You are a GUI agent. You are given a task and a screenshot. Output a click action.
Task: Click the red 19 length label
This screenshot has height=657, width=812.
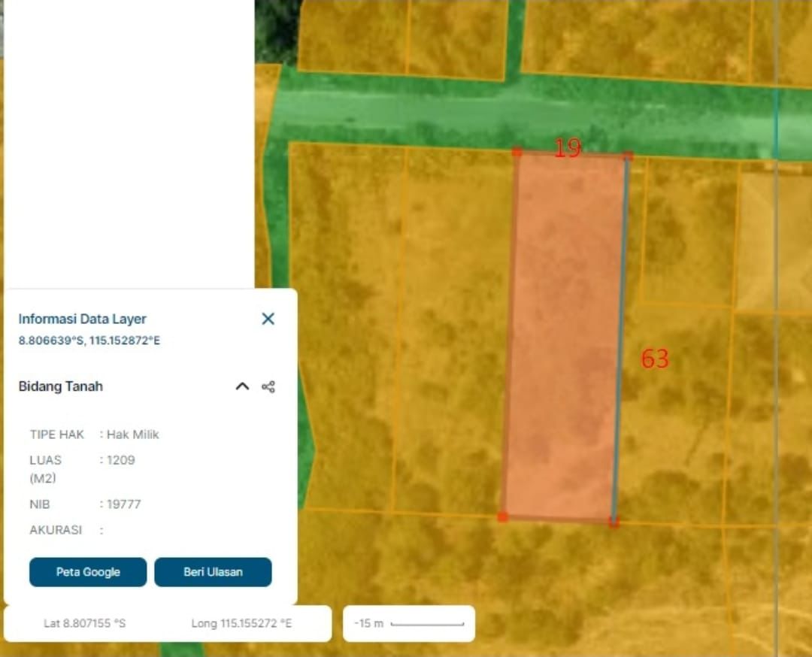(568, 148)
